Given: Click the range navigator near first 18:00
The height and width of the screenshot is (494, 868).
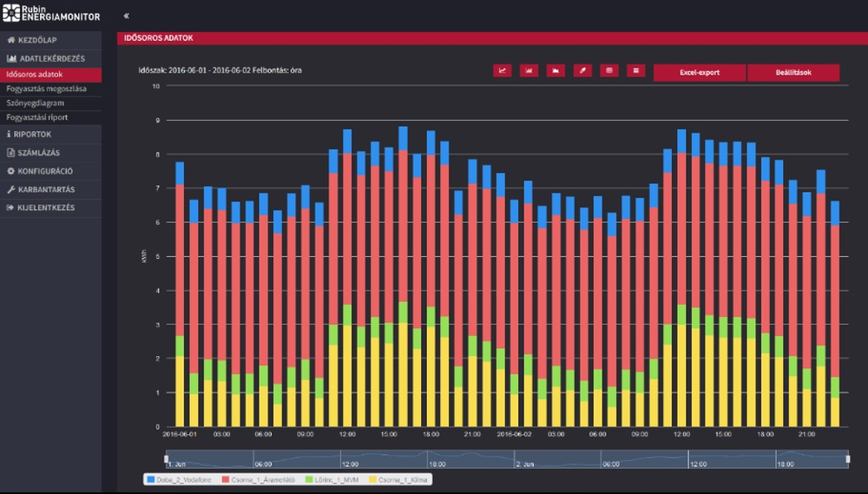Looking at the screenshot, I should tap(437, 464).
